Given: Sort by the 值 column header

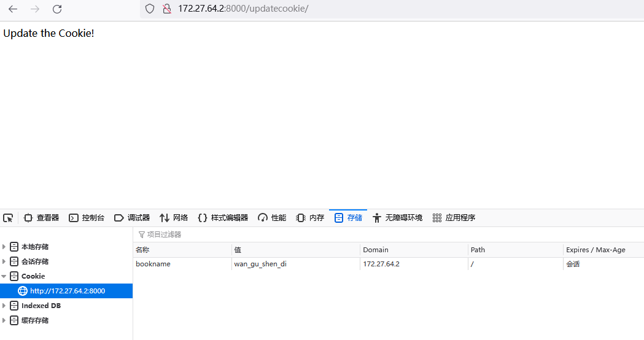Looking at the screenshot, I should coord(296,250).
